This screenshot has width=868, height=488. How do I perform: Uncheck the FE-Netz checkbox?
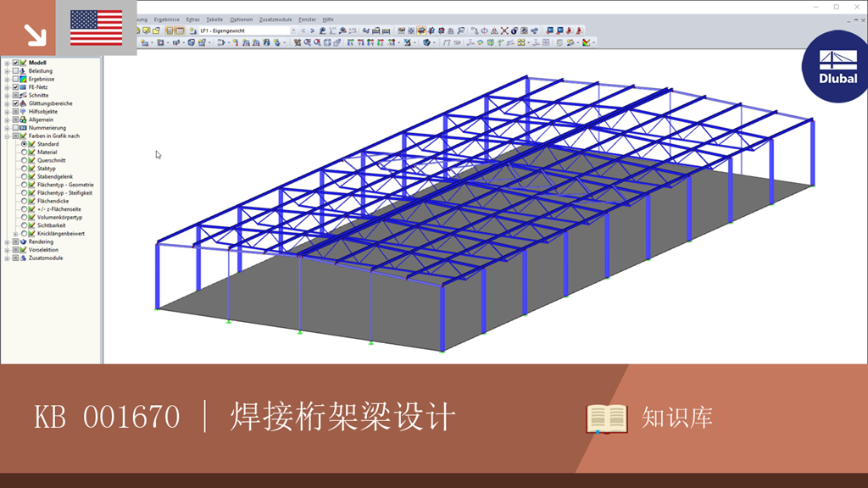(15, 87)
